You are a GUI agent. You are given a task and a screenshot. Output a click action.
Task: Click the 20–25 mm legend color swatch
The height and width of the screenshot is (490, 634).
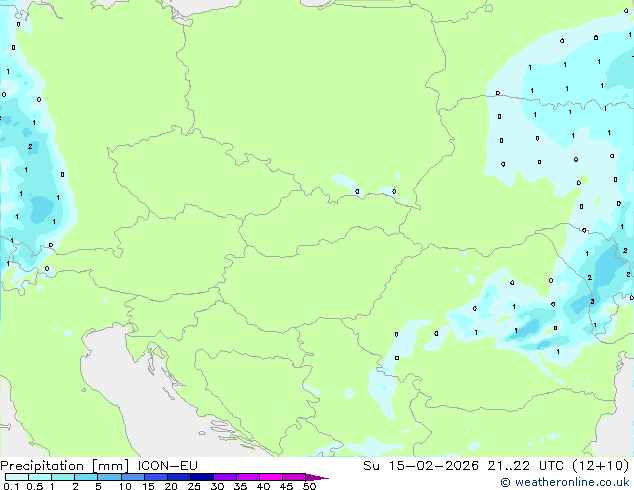coord(179,477)
